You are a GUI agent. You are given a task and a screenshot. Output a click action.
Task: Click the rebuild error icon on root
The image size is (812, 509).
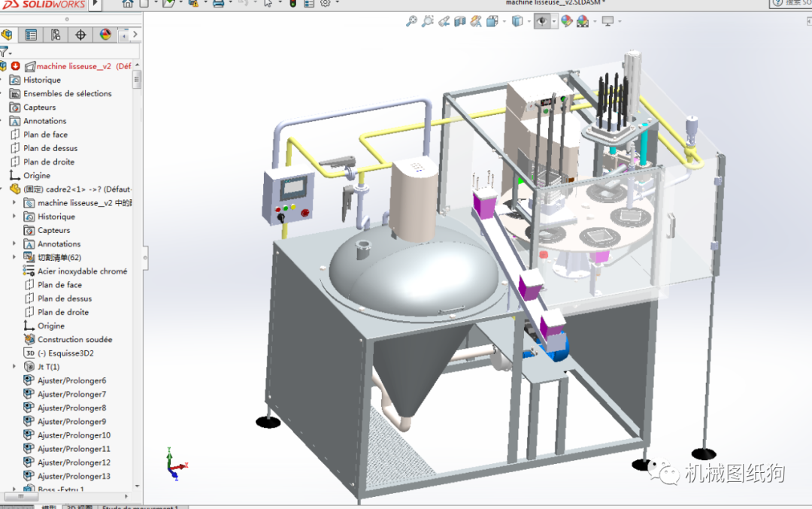(16, 65)
